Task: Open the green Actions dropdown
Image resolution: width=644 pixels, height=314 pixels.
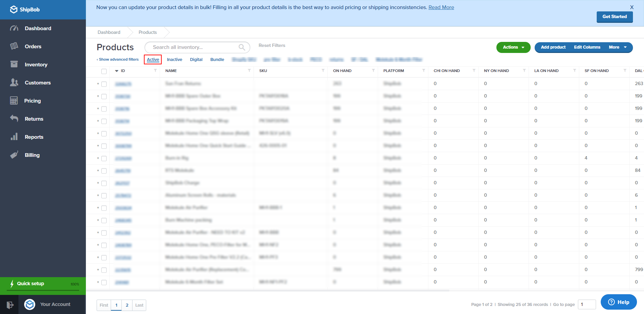Action: coord(513,47)
